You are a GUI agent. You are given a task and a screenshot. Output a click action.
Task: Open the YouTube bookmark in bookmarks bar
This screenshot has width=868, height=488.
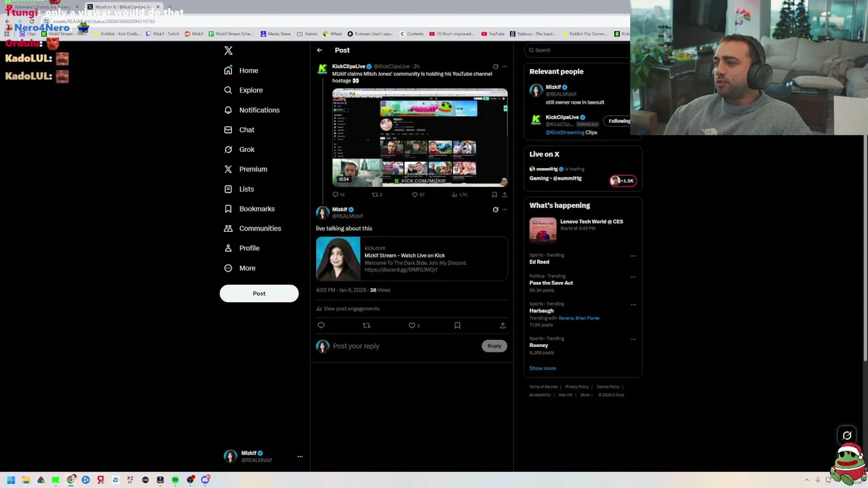point(493,34)
